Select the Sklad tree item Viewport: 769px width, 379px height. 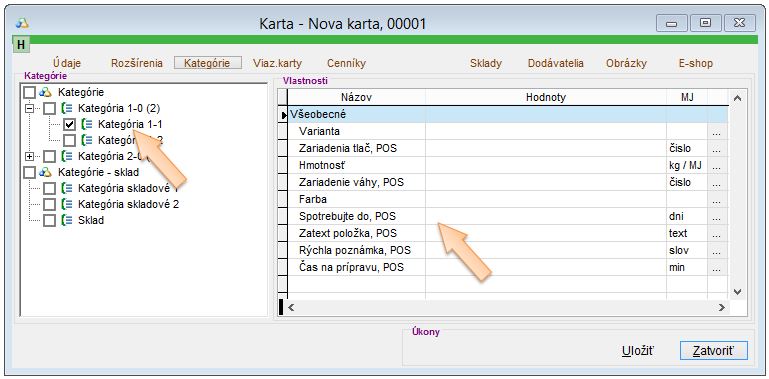(91, 220)
